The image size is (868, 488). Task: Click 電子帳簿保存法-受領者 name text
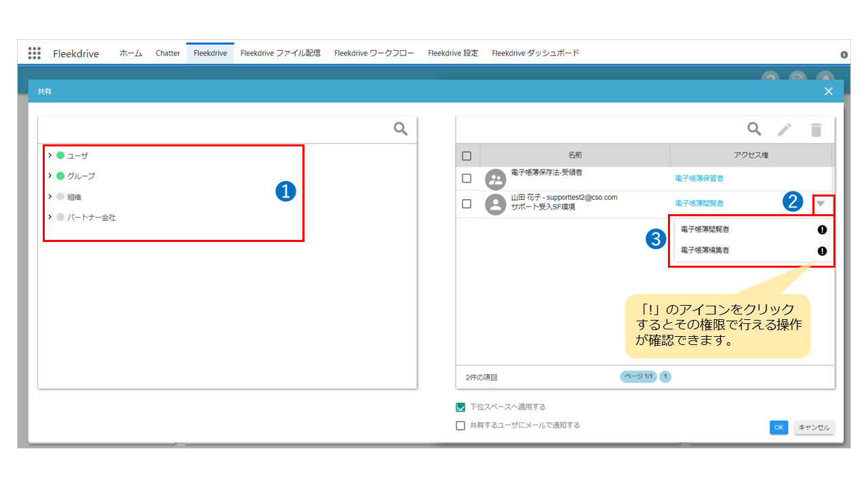547,173
